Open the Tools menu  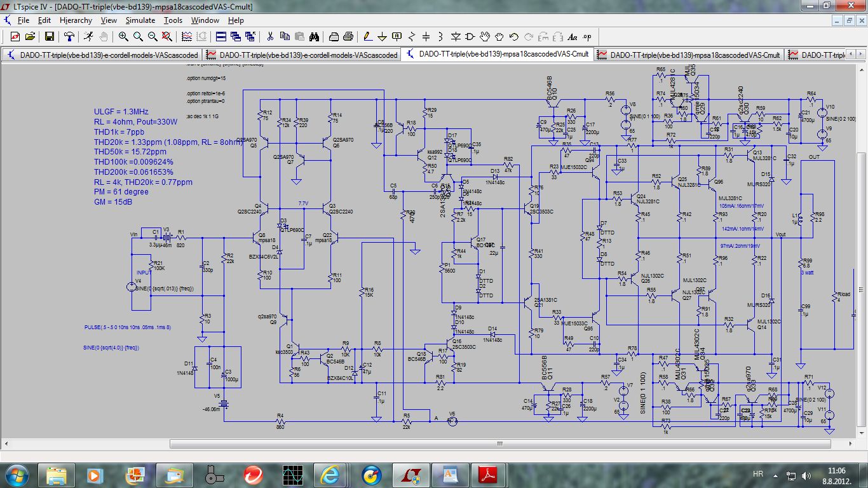click(173, 20)
